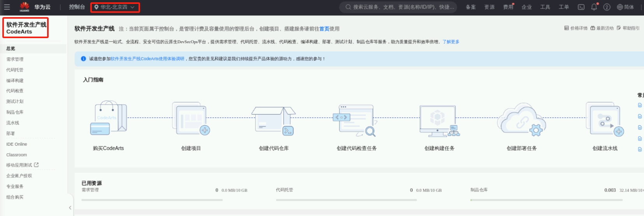Image resolution: width=644 pixels, height=216 pixels.
Task: Select 总览 in the sidebar
Action: tap(33, 49)
